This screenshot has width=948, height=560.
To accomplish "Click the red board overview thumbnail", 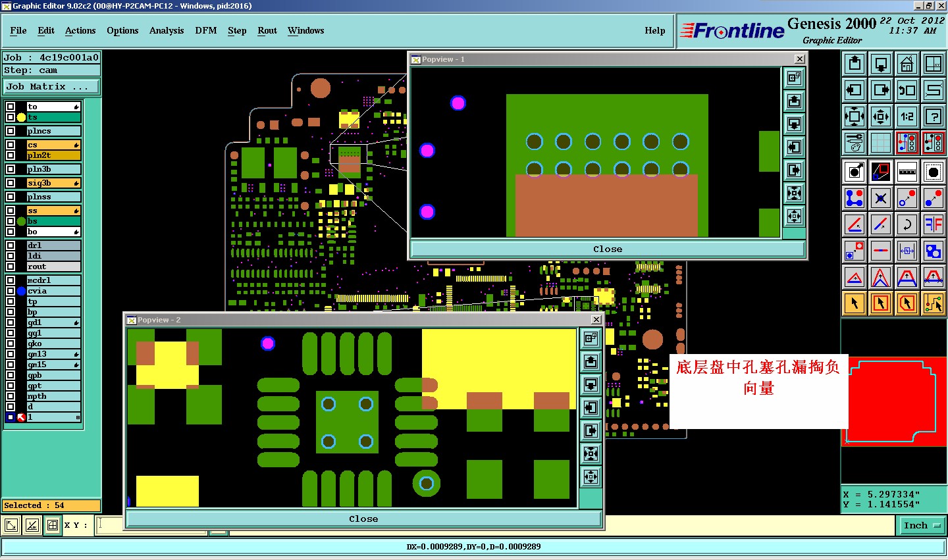I will tap(893, 401).
